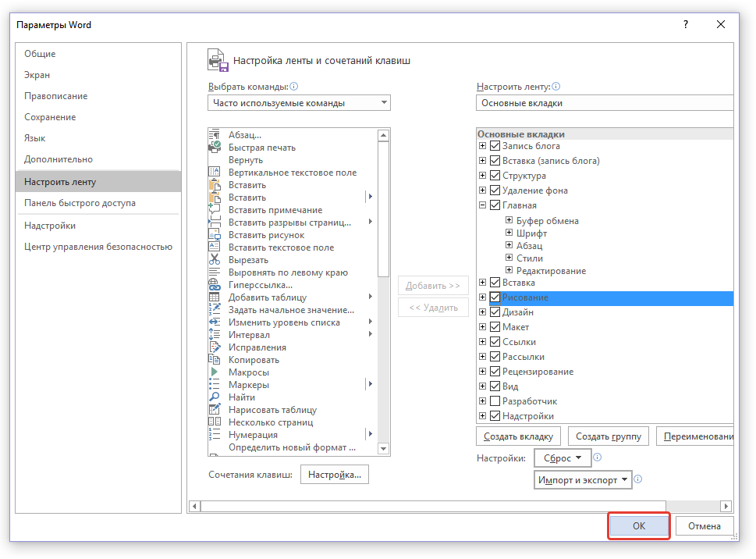Viewport: 756px width, 559px height.
Task: Collapse the Главная tree node
Action: tap(483, 205)
